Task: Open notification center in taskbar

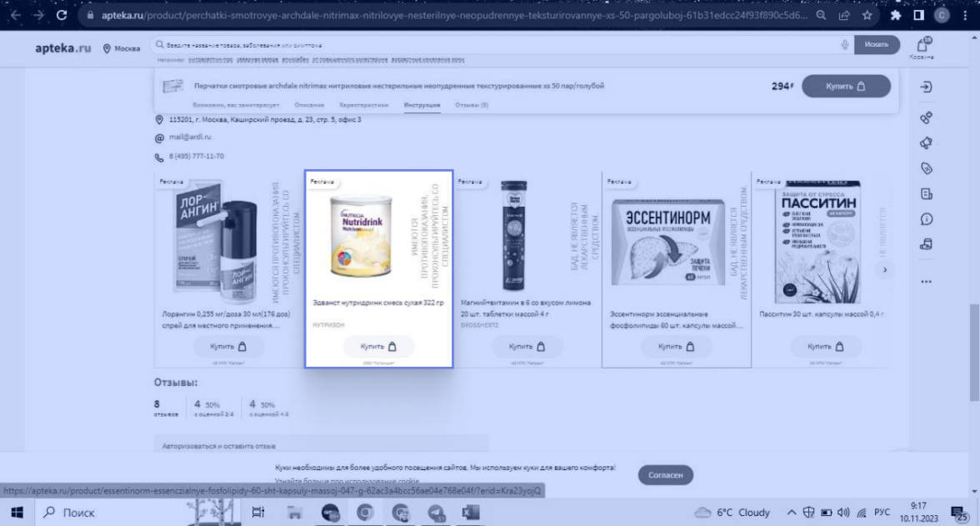Action: pos(959,513)
